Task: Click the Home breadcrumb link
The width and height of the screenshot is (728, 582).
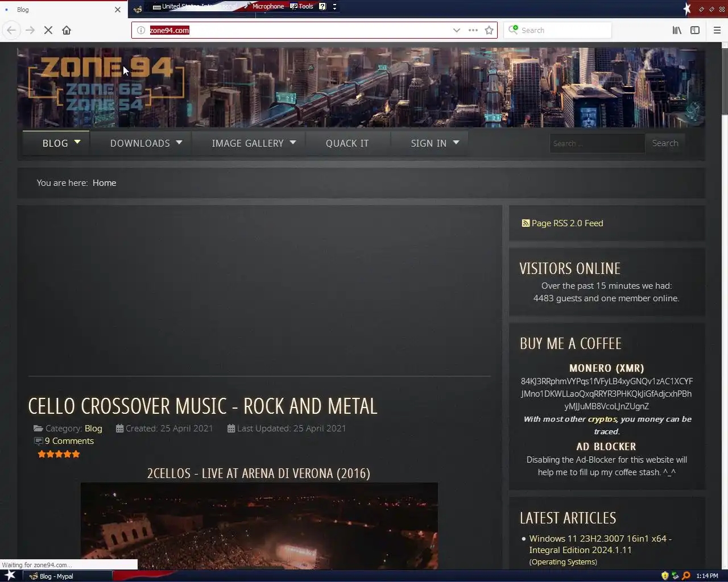Action: point(104,183)
